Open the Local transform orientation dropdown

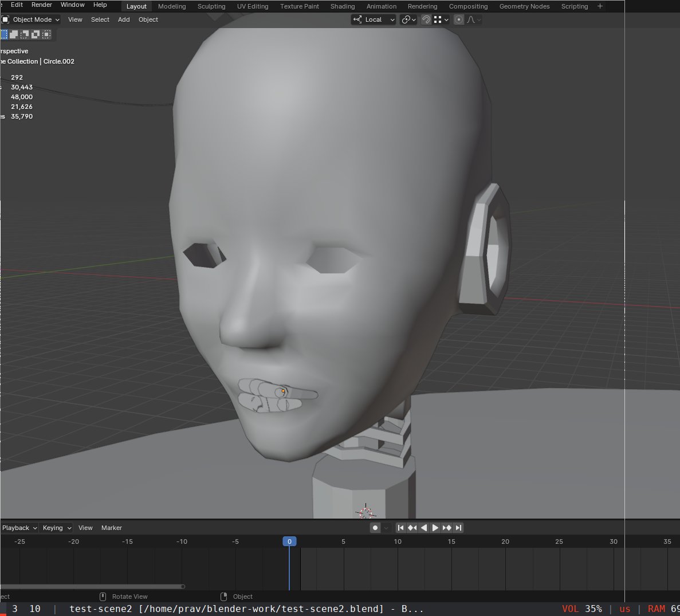coord(374,19)
